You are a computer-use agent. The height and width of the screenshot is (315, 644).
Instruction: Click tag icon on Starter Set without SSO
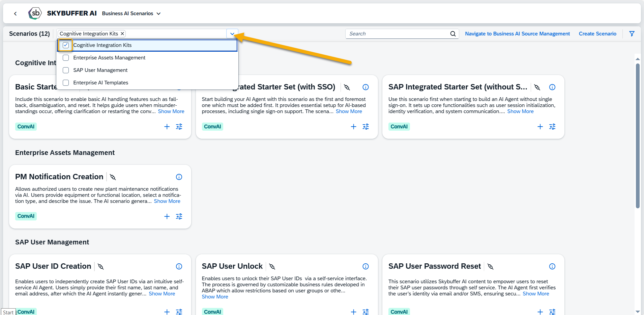[537, 87]
